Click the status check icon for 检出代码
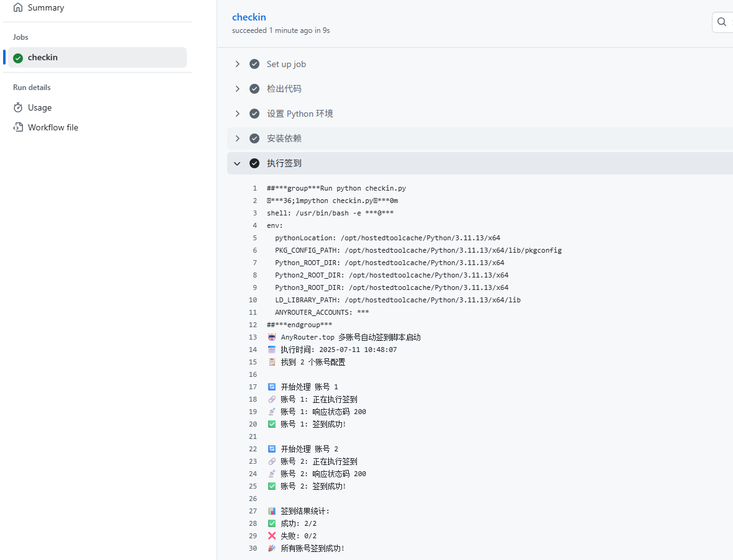 pos(254,89)
